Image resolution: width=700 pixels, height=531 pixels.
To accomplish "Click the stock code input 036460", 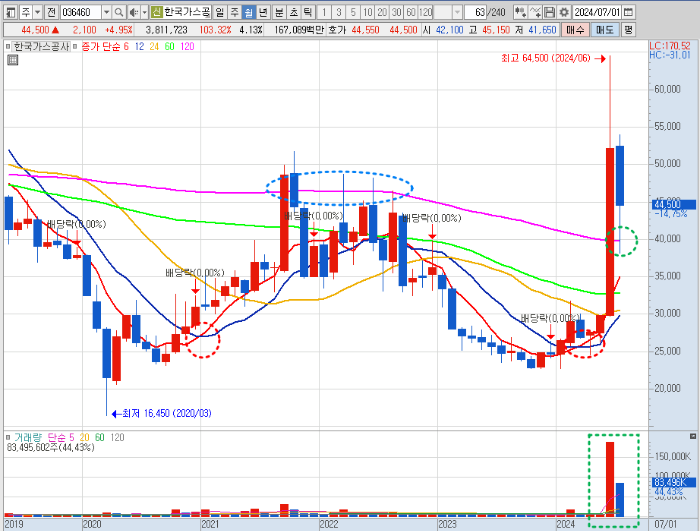I will click(x=81, y=12).
